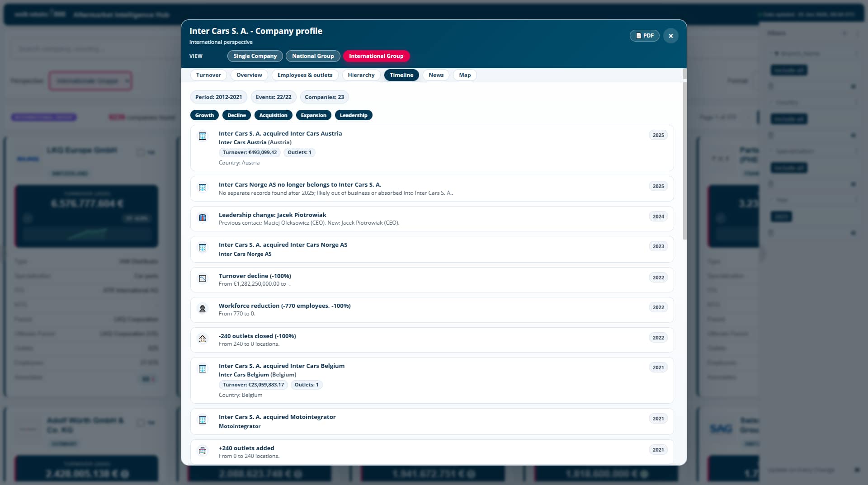This screenshot has height=485, width=868.
Task: Select the icon for acquired Inter Cars Belgium
Action: (x=203, y=369)
